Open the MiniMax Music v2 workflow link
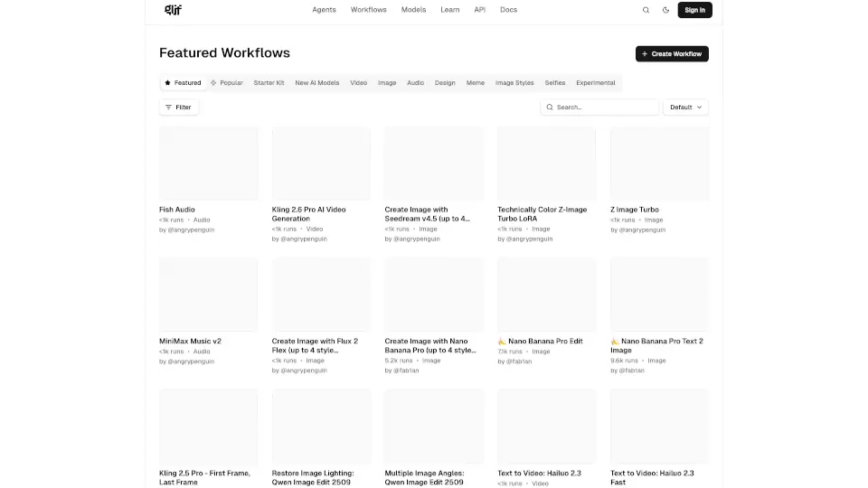 (190, 341)
